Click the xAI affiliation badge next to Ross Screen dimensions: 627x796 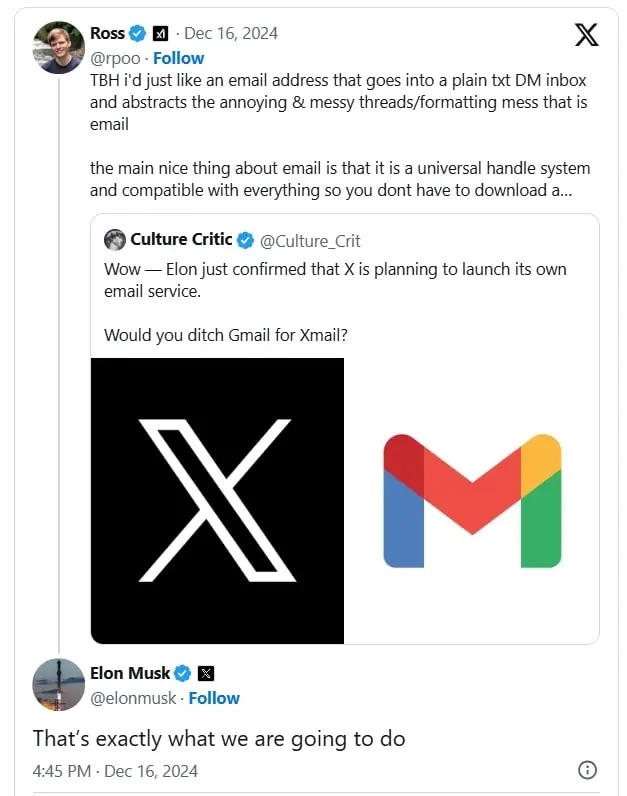(x=160, y=34)
